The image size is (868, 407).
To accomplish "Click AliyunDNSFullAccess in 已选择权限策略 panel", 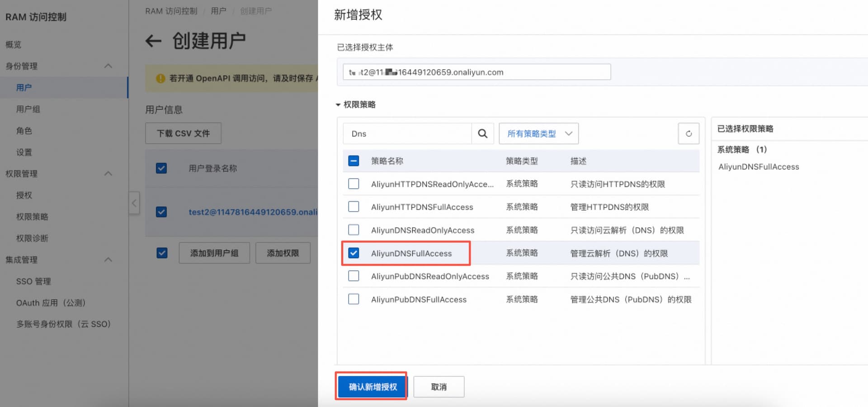I will (x=759, y=167).
